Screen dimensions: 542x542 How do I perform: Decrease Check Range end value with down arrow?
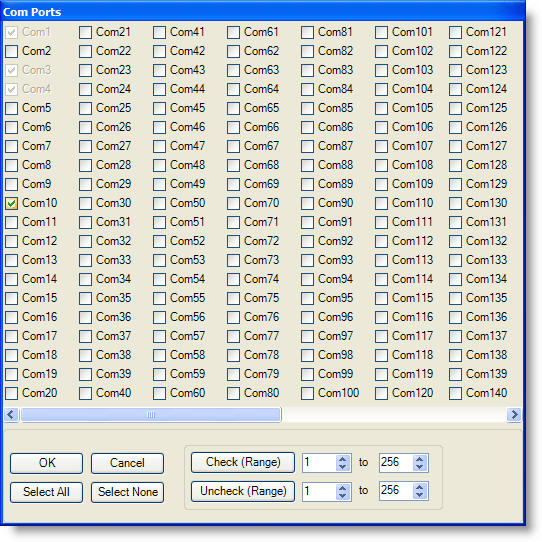[420, 467]
